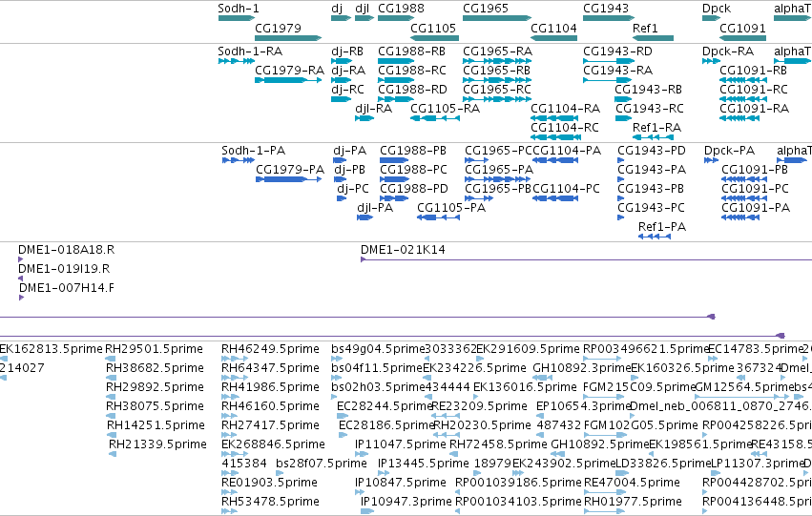Select protein CG1979-PA

(290, 170)
